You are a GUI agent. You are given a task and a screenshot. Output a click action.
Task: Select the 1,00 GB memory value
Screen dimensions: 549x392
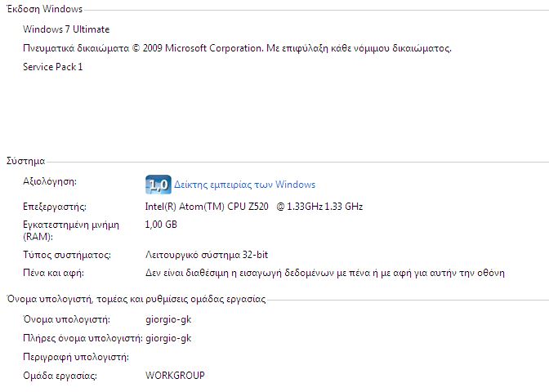(x=160, y=225)
